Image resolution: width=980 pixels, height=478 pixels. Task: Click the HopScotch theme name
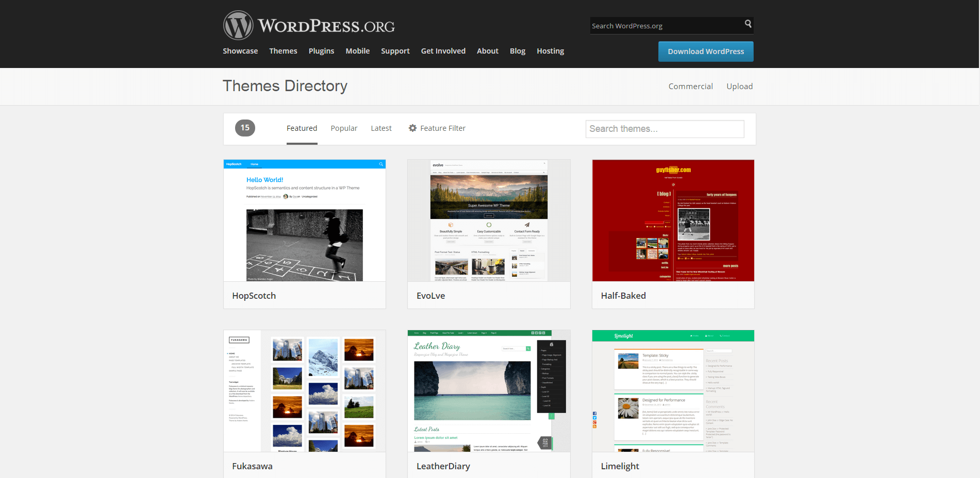coord(254,296)
